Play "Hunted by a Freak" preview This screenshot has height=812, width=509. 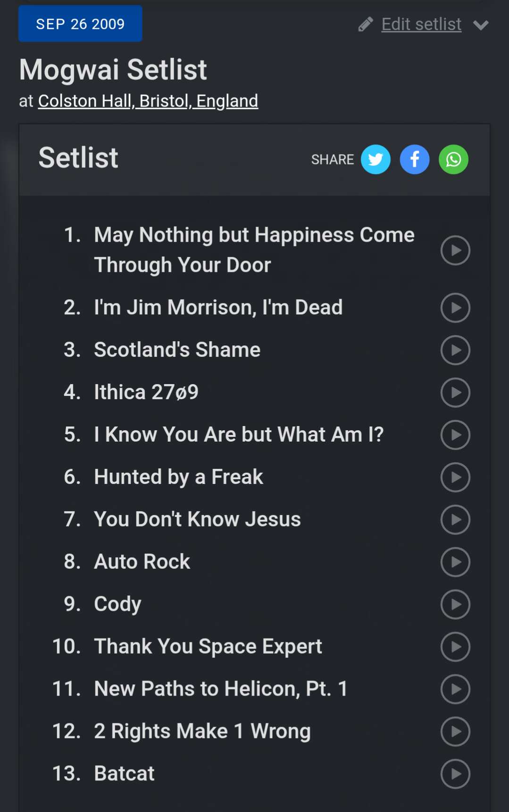(x=455, y=477)
